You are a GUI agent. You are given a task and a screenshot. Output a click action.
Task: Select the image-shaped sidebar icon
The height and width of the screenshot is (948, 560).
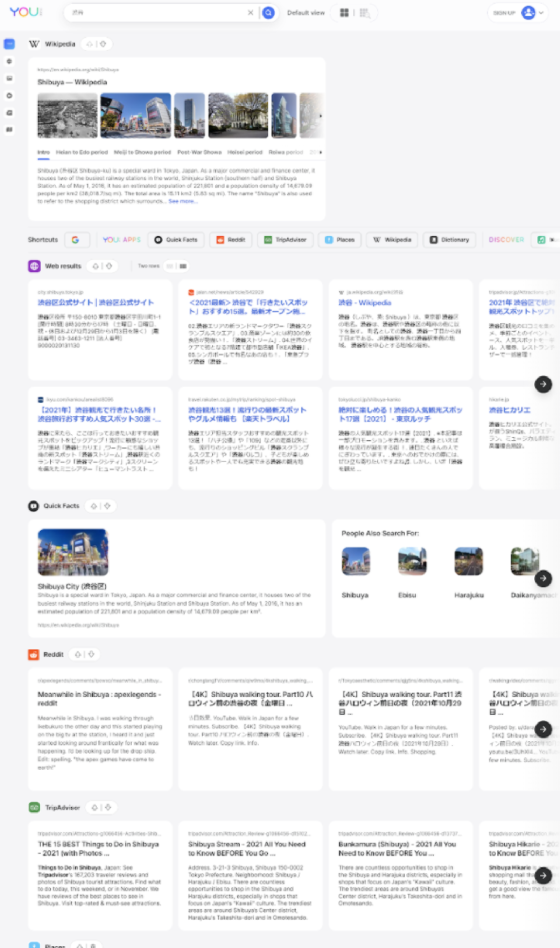[9, 78]
